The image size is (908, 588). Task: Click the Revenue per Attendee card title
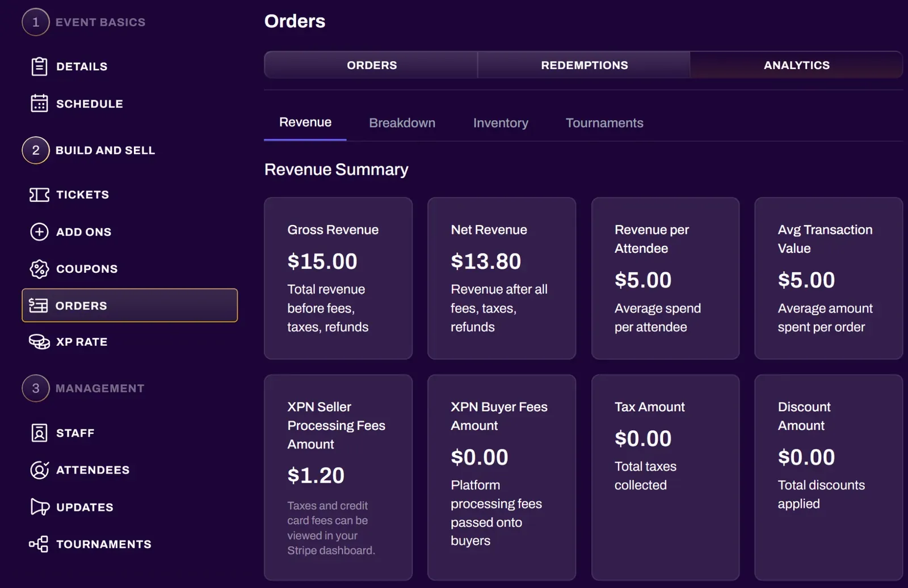pos(651,239)
